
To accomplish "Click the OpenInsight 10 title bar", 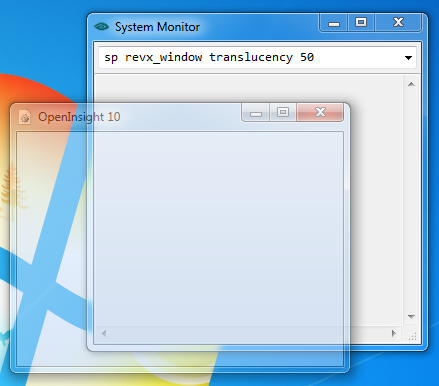I will click(127, 117).
